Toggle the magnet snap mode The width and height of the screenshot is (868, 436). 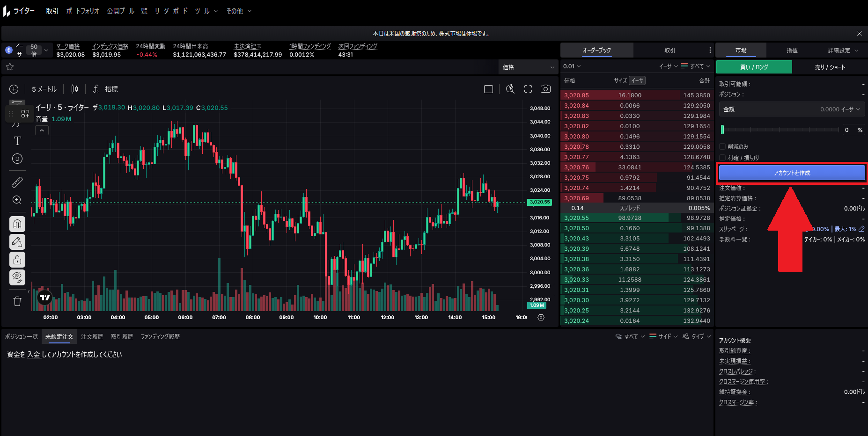(x=17, y=224)
